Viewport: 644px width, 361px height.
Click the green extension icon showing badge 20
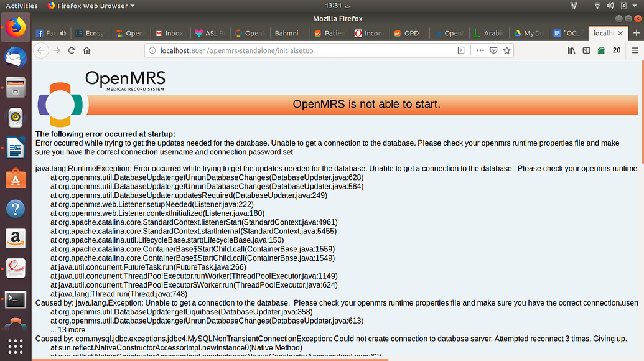pyautogui.click(x=602, y=50)
